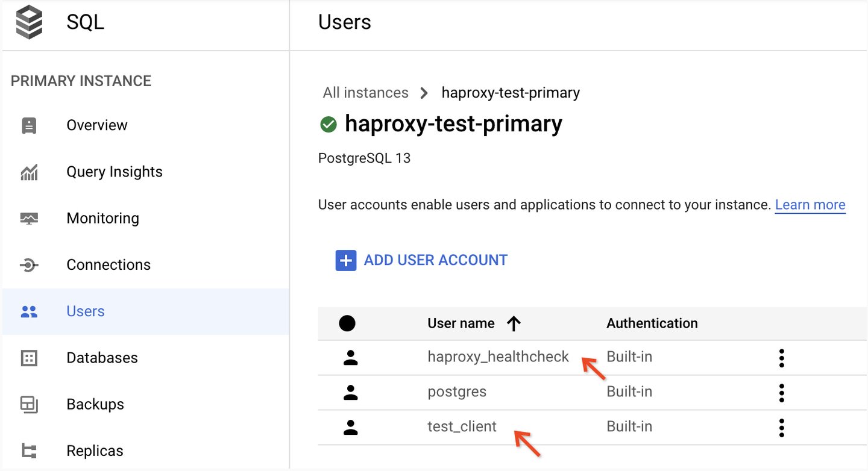Screen dimensions: 868x471
Task: Click the Connections node icon
Action: point(29,265)
